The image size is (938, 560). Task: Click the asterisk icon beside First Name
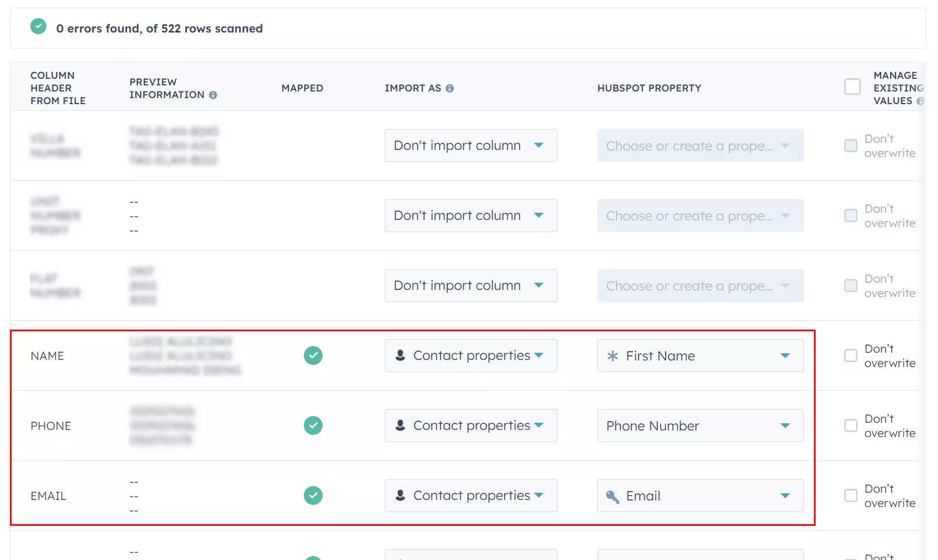612,356
